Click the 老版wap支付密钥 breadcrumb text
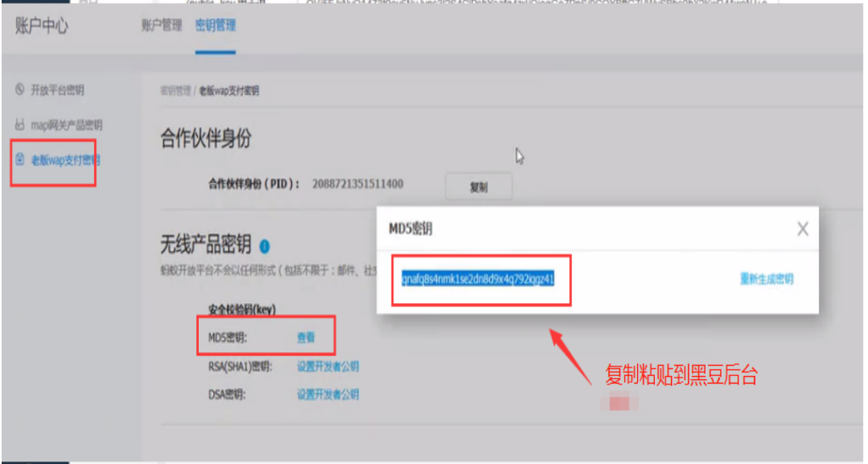868x464 pixels. 228,91
